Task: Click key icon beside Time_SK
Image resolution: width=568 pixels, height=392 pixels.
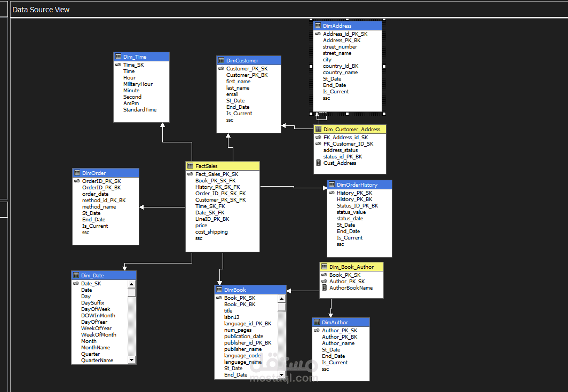Action: [x=118, y=65]
